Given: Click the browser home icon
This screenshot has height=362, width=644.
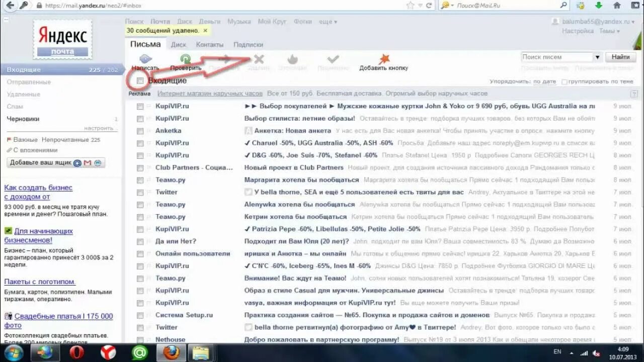Looking at the screenshot, I should (x=617, y=6).
